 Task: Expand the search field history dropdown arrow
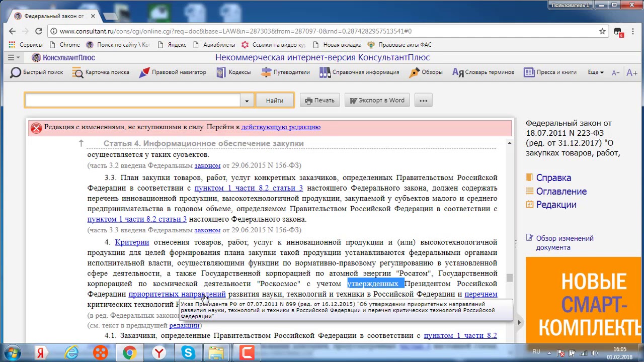click(247, 101)
